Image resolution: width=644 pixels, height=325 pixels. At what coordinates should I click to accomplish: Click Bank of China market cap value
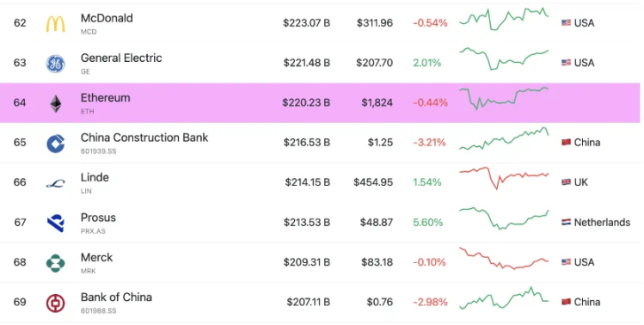coord(309,302)
